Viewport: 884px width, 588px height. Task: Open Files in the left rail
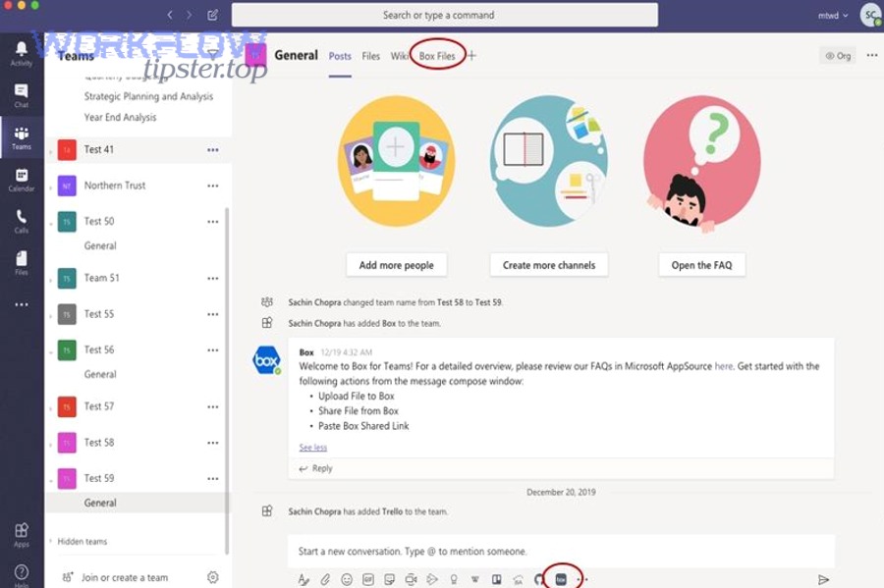(x=22, y=264)
